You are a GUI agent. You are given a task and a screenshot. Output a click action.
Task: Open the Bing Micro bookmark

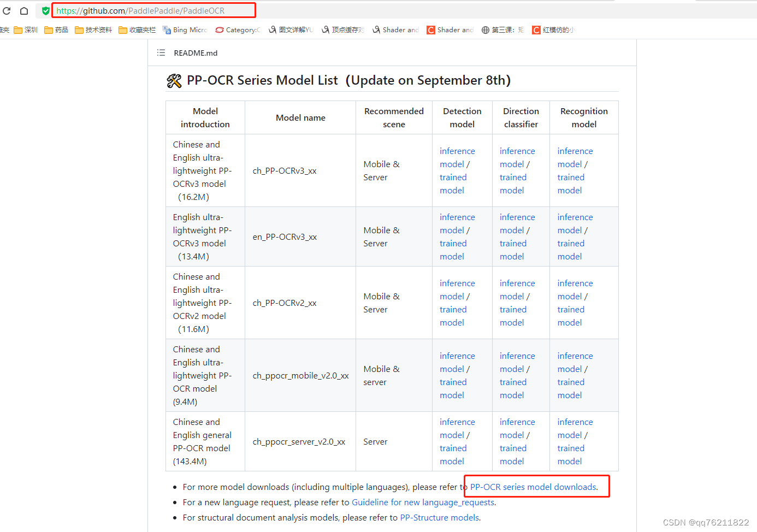(x=185, y=30)
